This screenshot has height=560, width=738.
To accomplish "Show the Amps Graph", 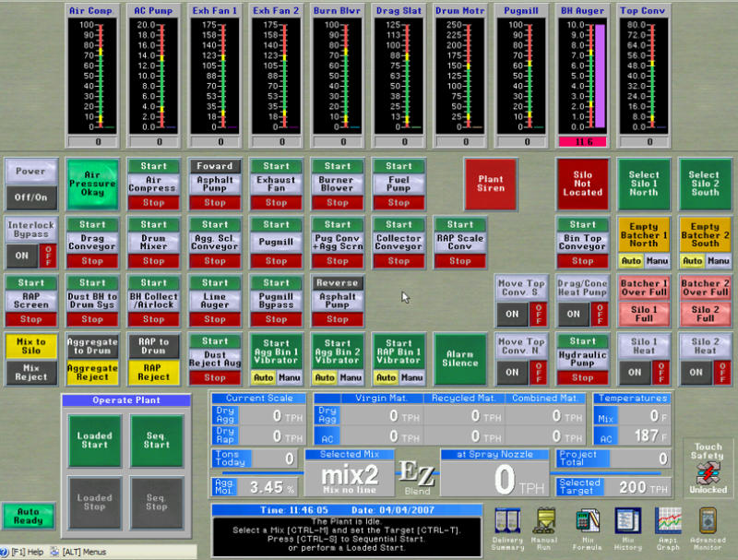I will click(x=668, y=526).
